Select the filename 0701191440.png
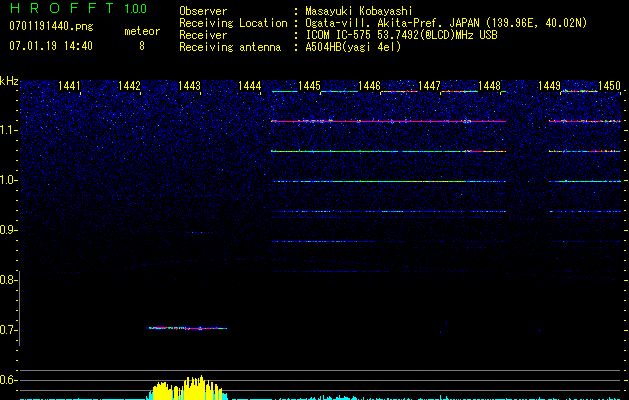This screenshot has width=629, height=400. (x=51, y=26)
